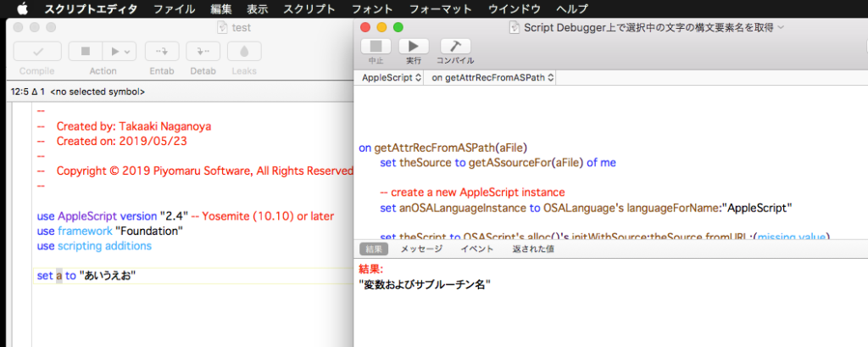868x347 pixels.
Task: Open the getAttrRecFromASPath handler popup
Action: (492, 78)
